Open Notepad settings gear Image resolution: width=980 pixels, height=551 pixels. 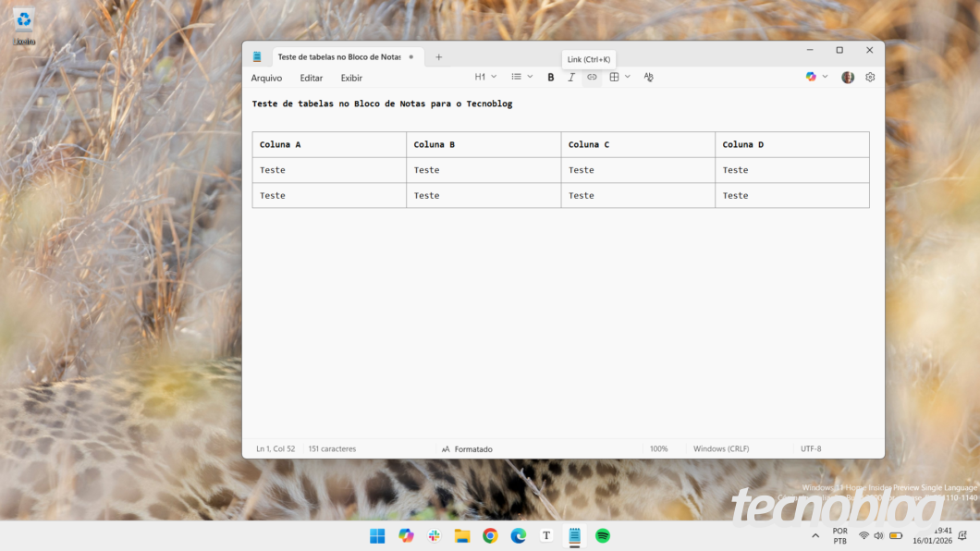point(869,77)
